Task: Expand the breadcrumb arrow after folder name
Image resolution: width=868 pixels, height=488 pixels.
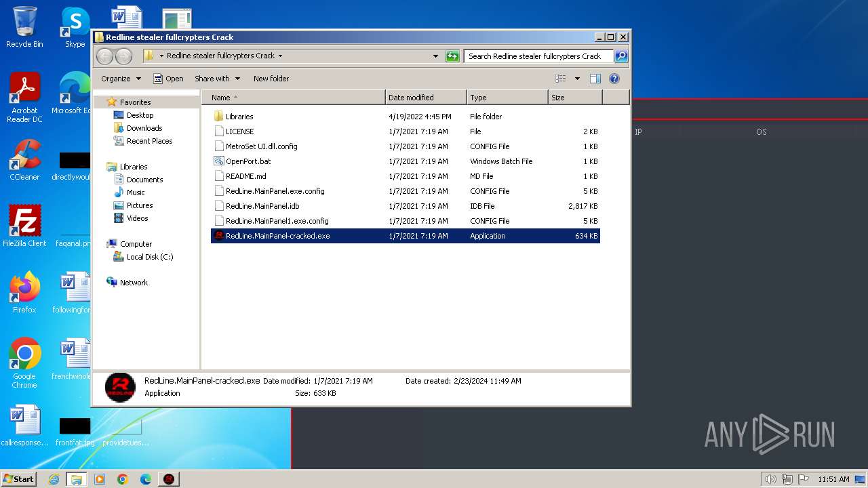Action: click(x=280, y=56)
